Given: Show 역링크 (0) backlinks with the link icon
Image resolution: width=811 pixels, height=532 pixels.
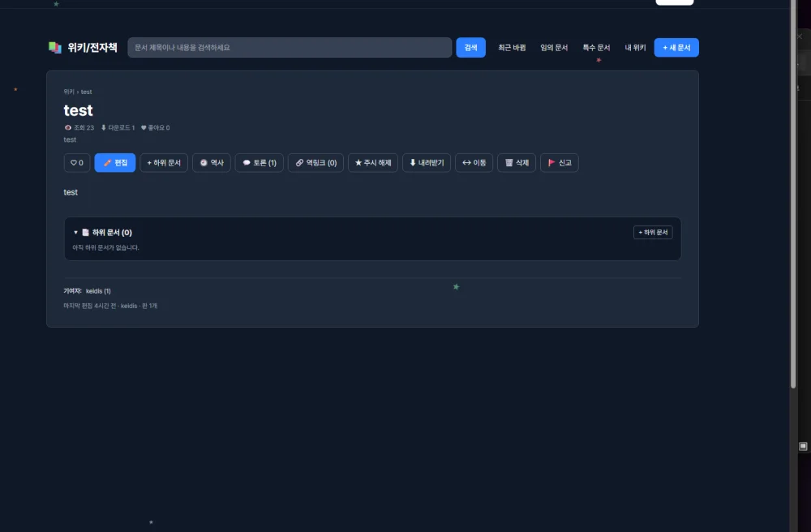Looking at the screenshot, I should click(x=316, y=163).
